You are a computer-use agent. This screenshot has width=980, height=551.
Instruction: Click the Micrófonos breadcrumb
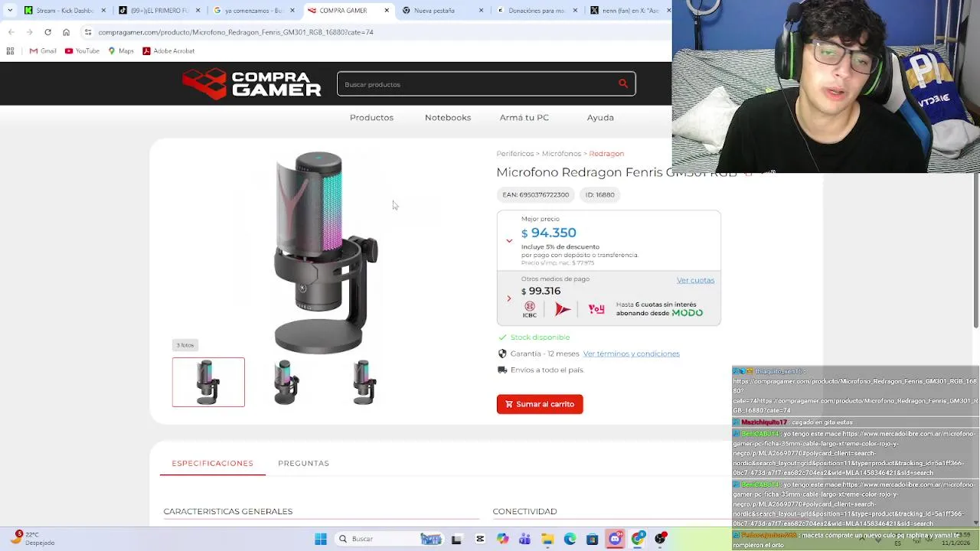[561, 154]
